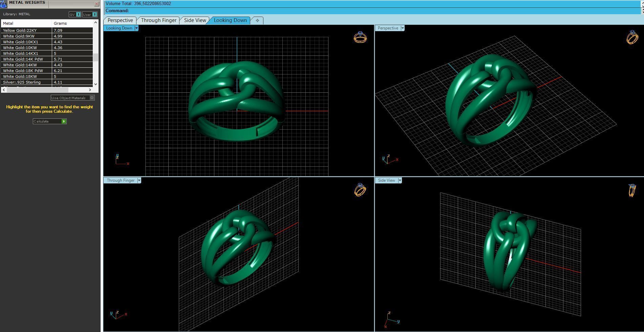Select the White Gold:18K PdW row
Screen dimensions: 644x332
pos(47,71)
